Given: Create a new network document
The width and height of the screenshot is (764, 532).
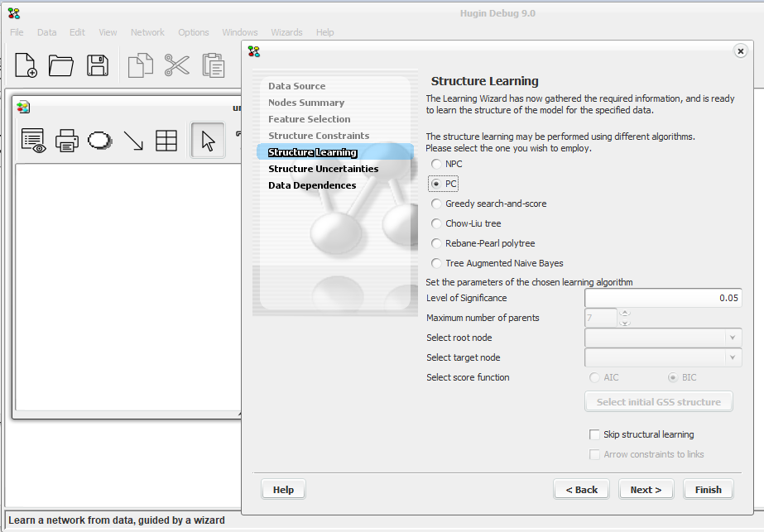Looking at the screenshot, I should point(25,65).
